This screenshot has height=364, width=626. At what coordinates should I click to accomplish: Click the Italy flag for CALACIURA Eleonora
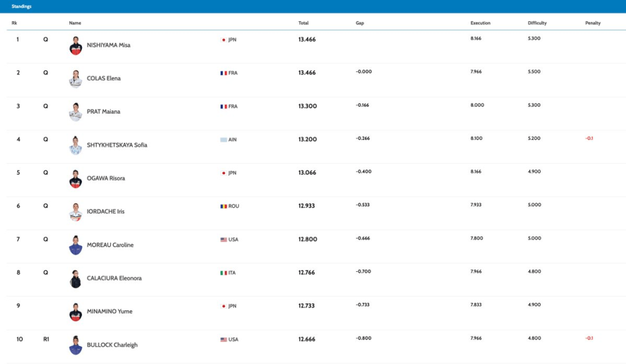[x=223, y=273]
